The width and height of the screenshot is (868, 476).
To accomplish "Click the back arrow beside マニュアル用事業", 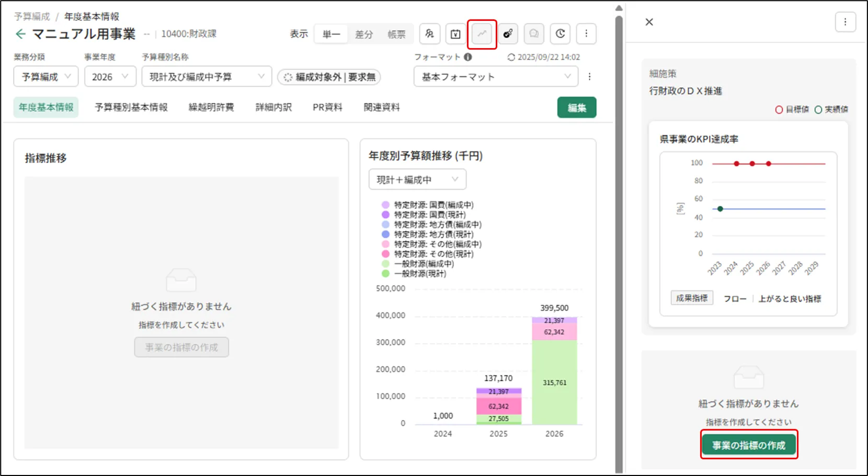I will (20, 34).
